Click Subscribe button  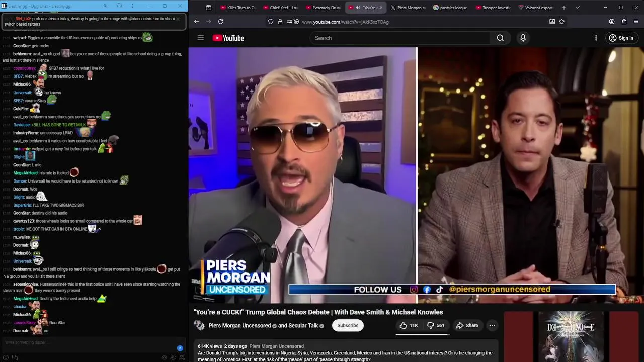tap(348, 325)
